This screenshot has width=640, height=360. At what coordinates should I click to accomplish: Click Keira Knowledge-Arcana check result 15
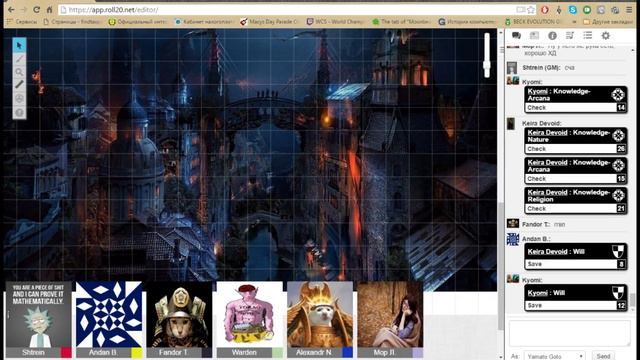coord(621,178)
